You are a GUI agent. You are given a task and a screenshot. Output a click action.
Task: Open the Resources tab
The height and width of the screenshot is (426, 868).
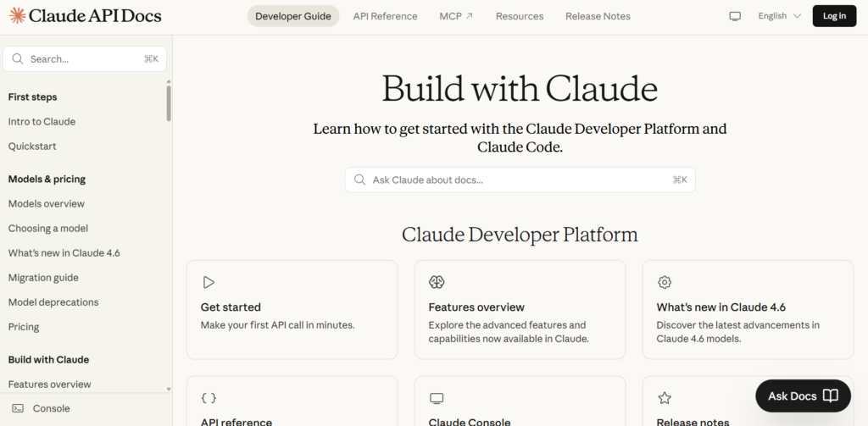(520, 16)
